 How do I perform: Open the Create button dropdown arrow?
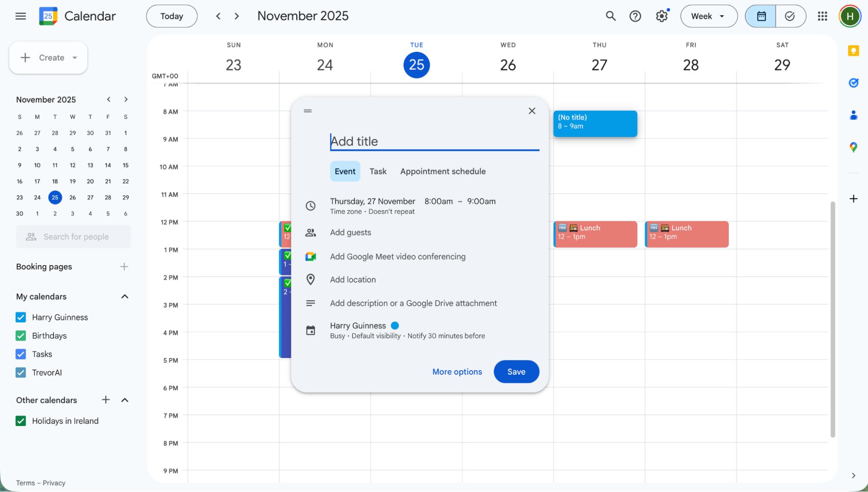(x=74, y=57)
